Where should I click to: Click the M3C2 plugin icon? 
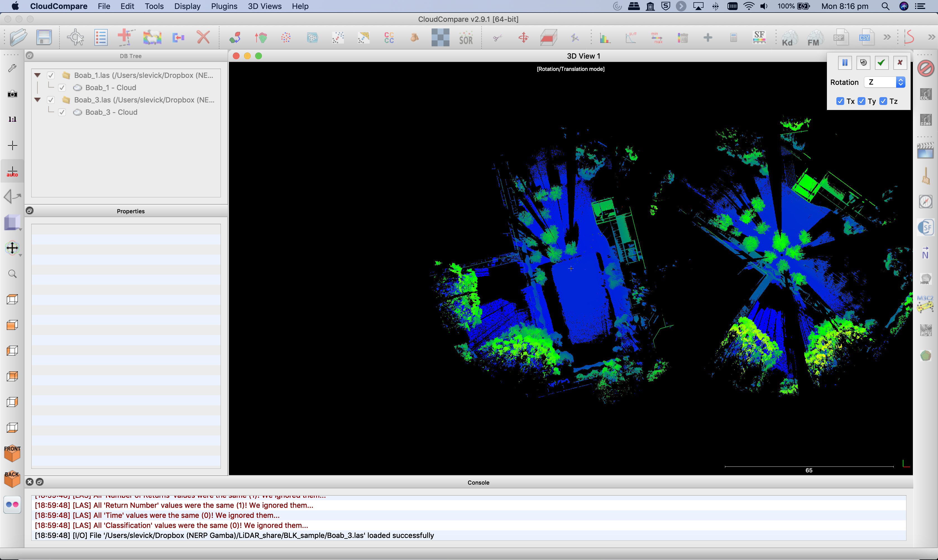click(925, 304)
